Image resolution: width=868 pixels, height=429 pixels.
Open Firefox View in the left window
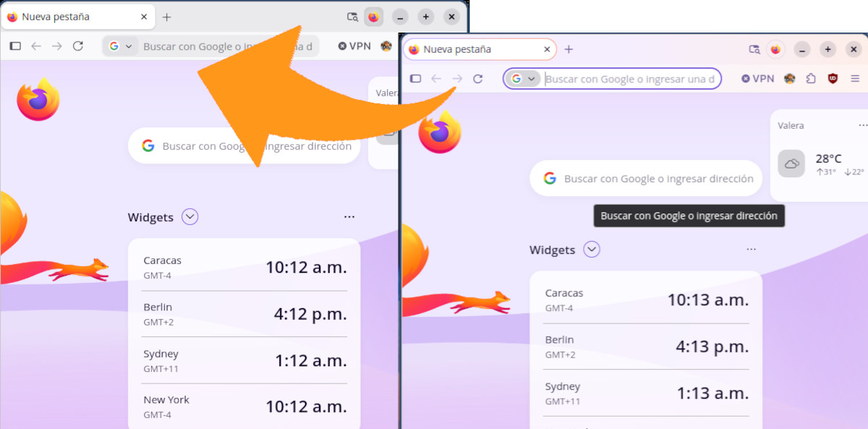point(373,17)
